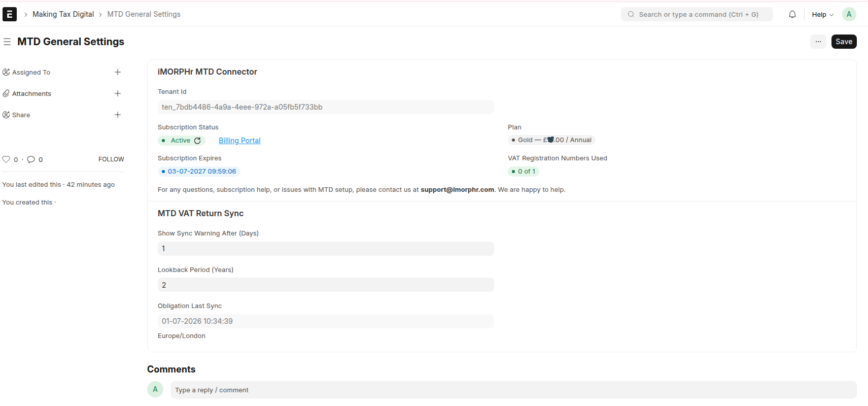This screenshot has width=868, height=406.
Task: Add an attachment with the plus icon
Action: pos(118,93)
